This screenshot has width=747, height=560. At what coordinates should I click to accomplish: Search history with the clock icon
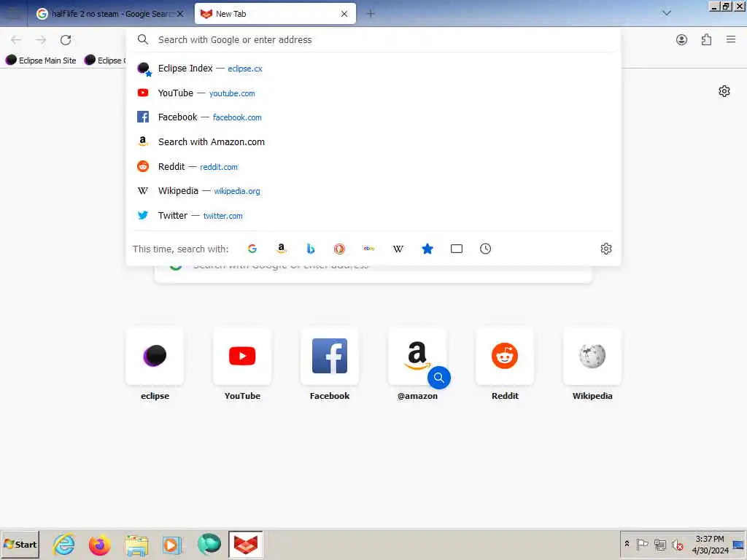[x=485, y=249]
